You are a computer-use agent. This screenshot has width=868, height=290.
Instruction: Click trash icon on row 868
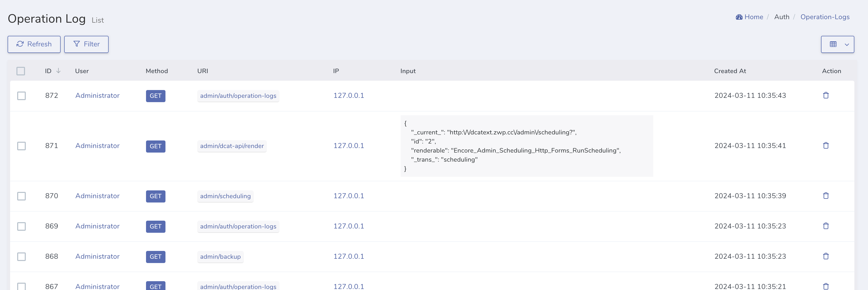click(826, 256)
